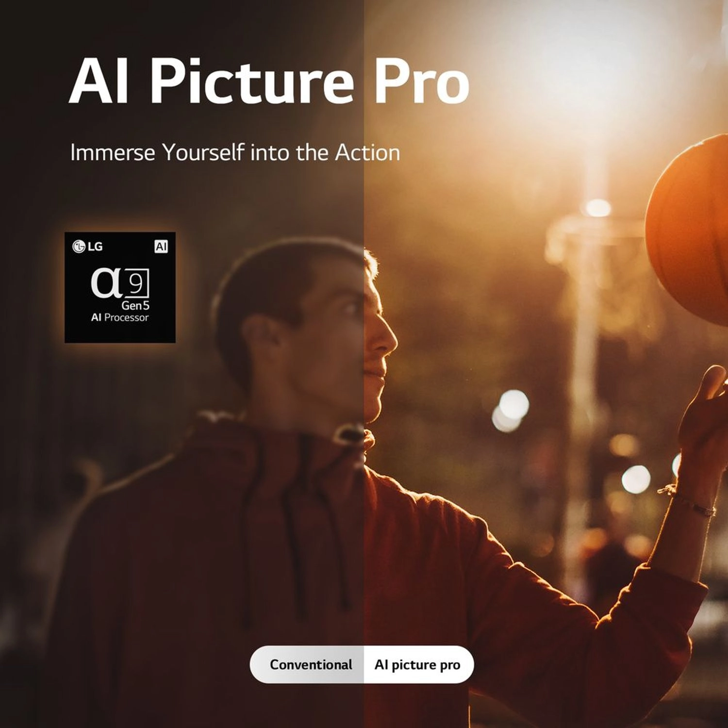Click the spinning basketball
This screenshot has height=728, width=728.
(689, 231)
